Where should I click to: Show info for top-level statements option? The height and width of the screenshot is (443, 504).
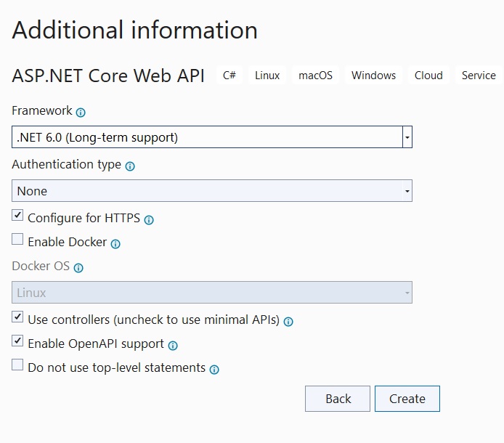(x=214, y=370)
